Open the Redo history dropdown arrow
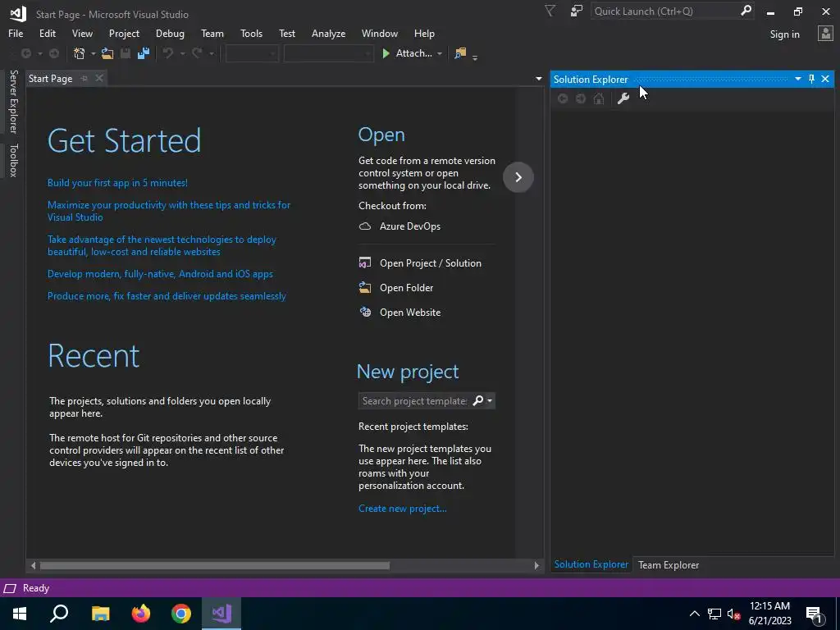This screenshot has height=630, width=840. click(212, 53)
